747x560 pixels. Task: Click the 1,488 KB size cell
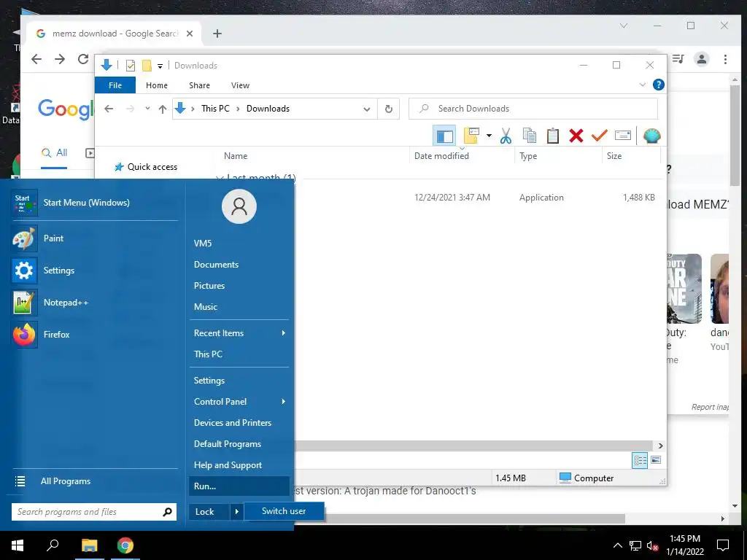point(638,197)
